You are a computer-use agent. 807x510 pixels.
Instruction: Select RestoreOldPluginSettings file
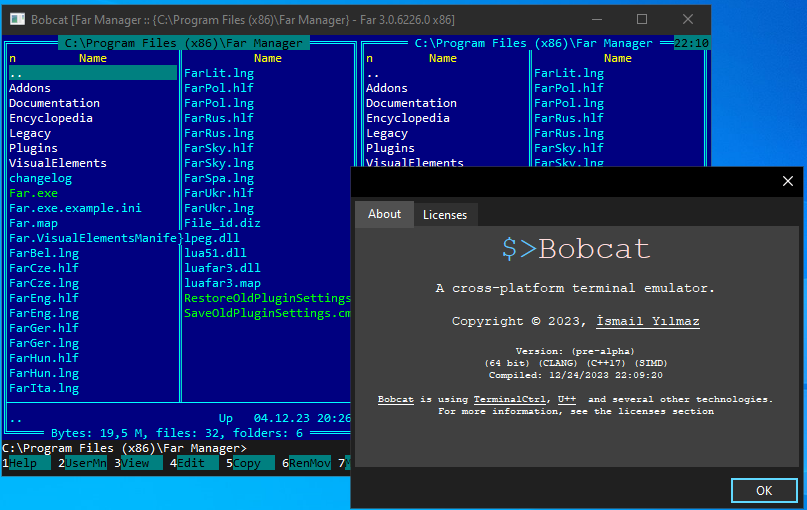click(x=267, y=298)
